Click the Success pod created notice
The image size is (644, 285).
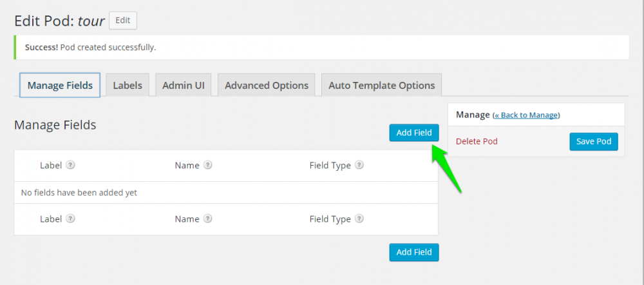pos(90,47)
